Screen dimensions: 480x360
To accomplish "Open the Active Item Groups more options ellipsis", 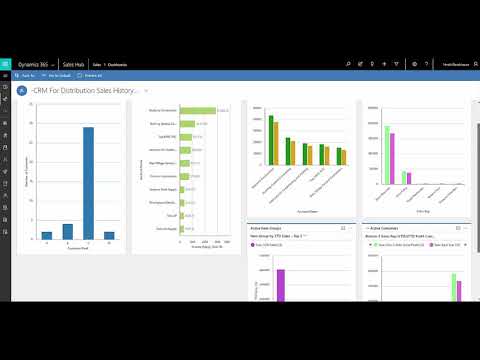I will [x=350, y=228].
